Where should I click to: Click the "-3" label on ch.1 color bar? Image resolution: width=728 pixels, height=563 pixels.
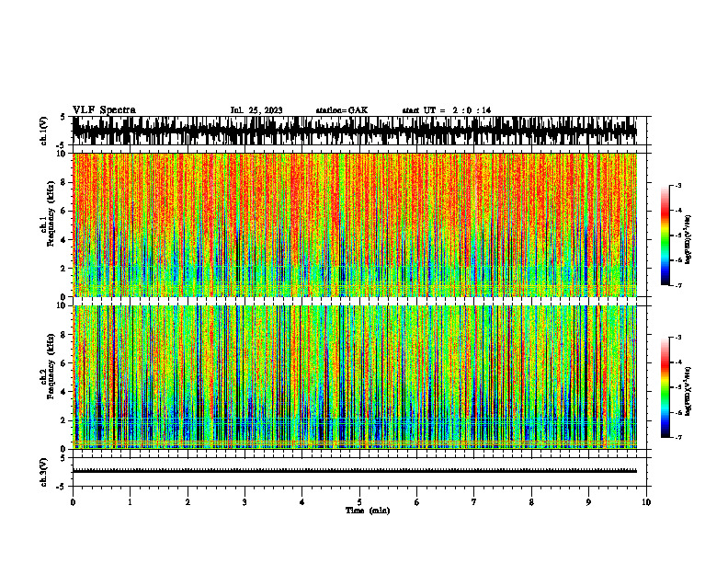(678, 185)
